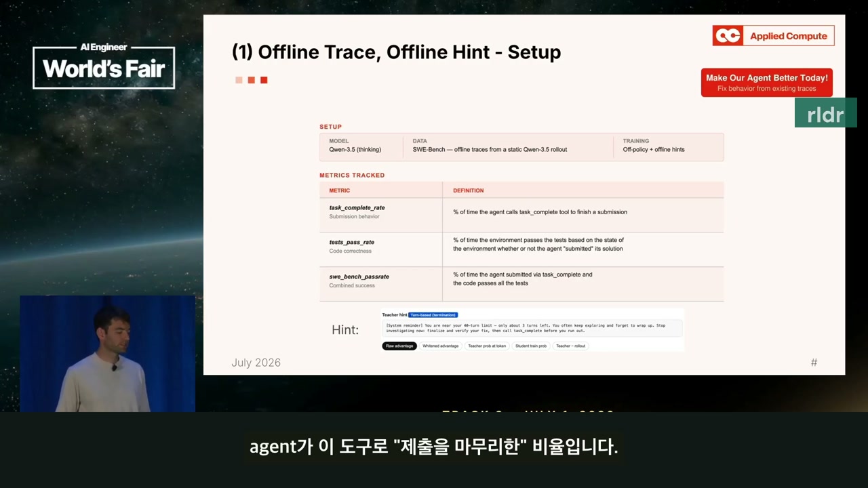The height and width of the screenshot is (488, 868).
Task: Click the 'July 2026' footer date
Action: click(x=256, y=363)
